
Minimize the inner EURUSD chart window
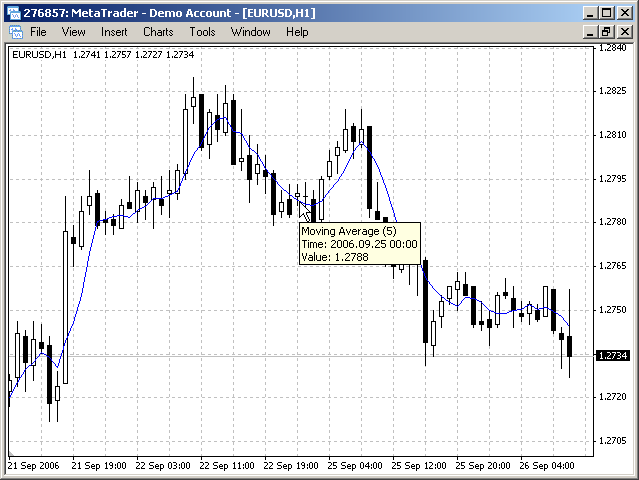click(590, 32)
